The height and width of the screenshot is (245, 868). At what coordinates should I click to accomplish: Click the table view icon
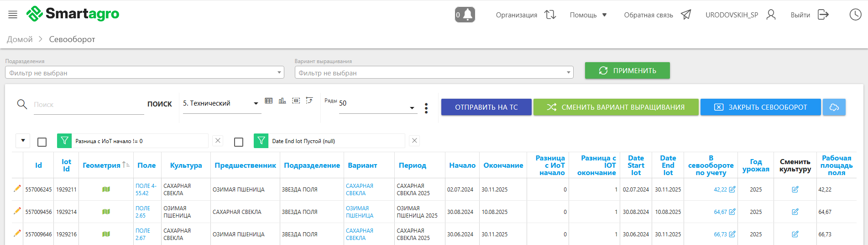point(269,101)
